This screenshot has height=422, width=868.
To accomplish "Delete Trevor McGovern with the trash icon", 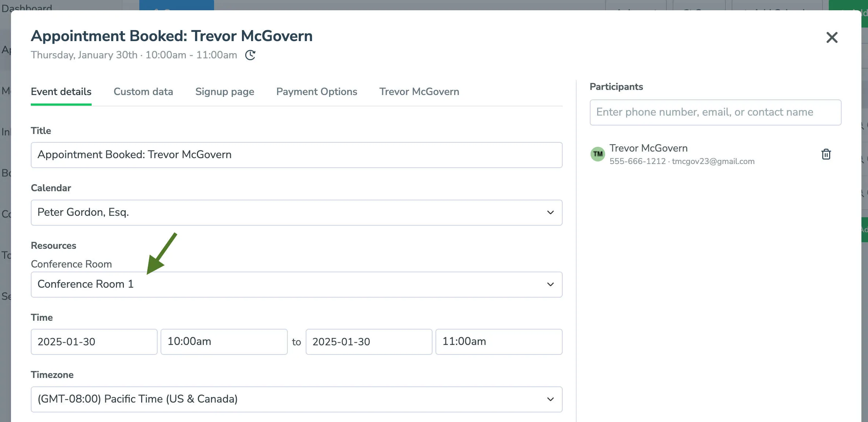I will pyautogui.click(x=826, y=154).
